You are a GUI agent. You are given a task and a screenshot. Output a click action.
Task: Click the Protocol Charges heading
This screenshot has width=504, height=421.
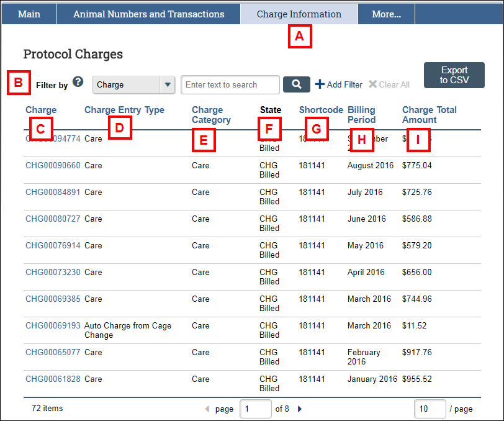point(73,54)
